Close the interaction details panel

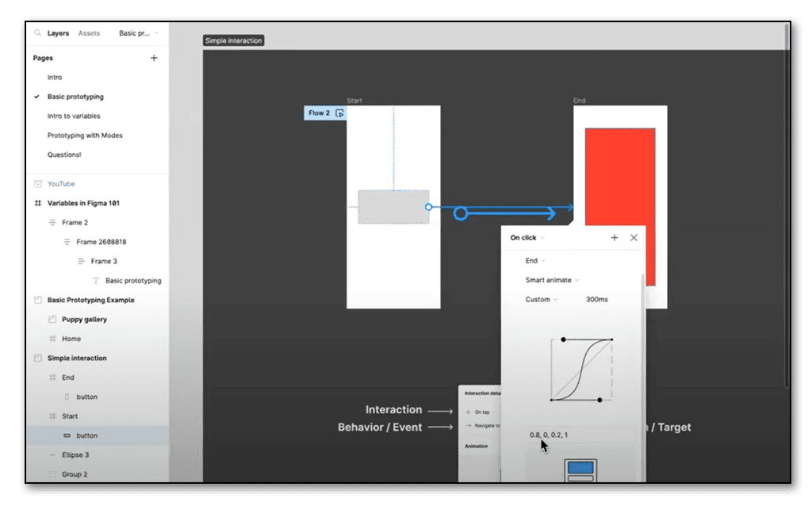[x=634, y=237]
